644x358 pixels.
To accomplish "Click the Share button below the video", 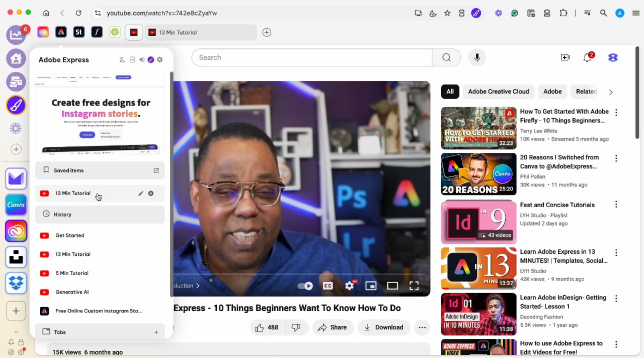I will pyautogui.click(x=333, y=327).
